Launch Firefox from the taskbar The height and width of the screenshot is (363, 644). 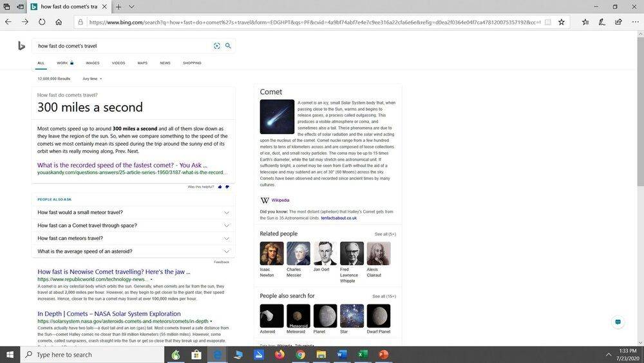pos(279,355)
